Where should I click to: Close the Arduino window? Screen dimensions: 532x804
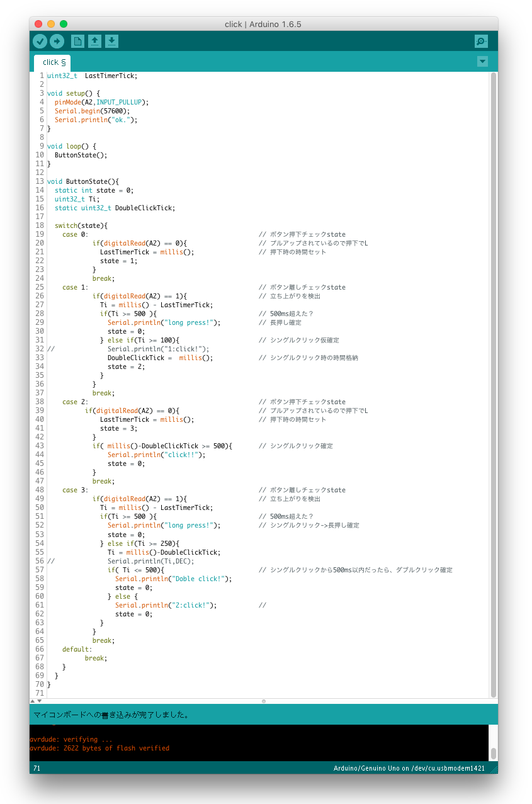(38, 24)
